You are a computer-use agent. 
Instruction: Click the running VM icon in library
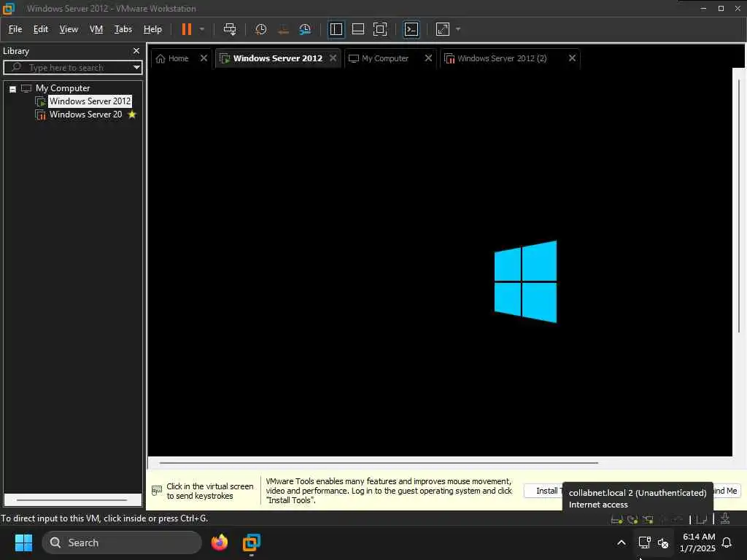click(41, 101)
